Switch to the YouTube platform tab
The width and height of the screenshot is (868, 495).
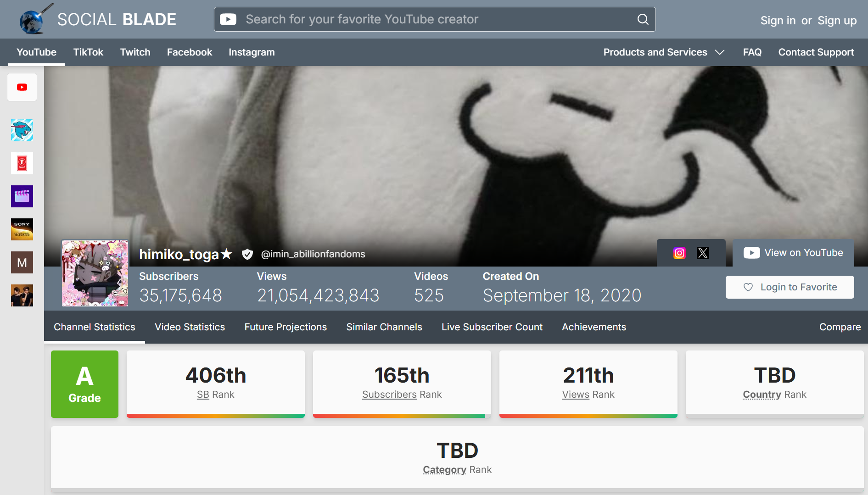point(37,52)
